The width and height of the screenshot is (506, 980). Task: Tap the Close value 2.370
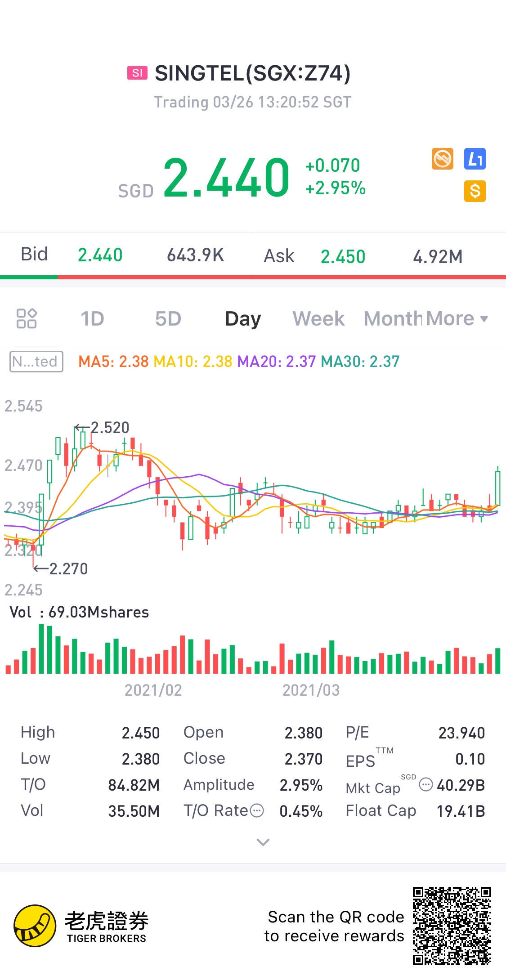pos(304,759)
